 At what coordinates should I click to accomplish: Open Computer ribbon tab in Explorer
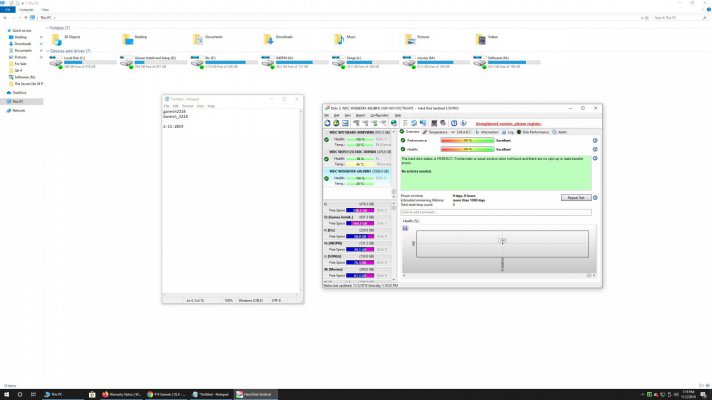coord(26,10)
